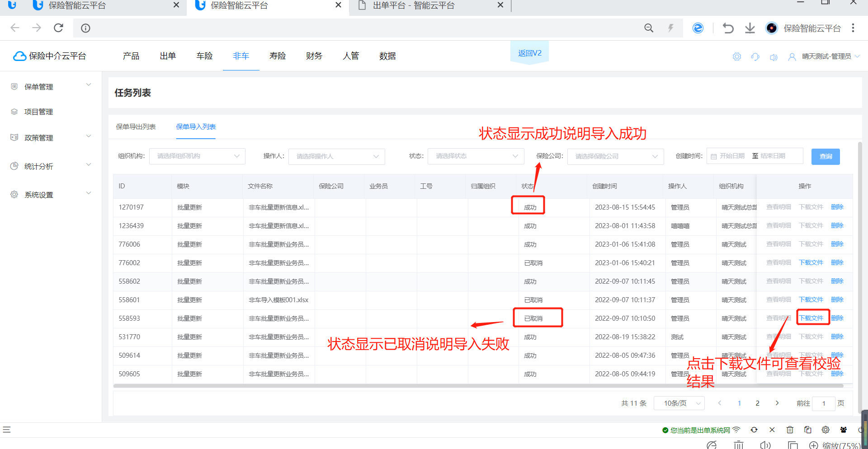
Task: Click 查看明细 for row 1236439
Action: 778,225
